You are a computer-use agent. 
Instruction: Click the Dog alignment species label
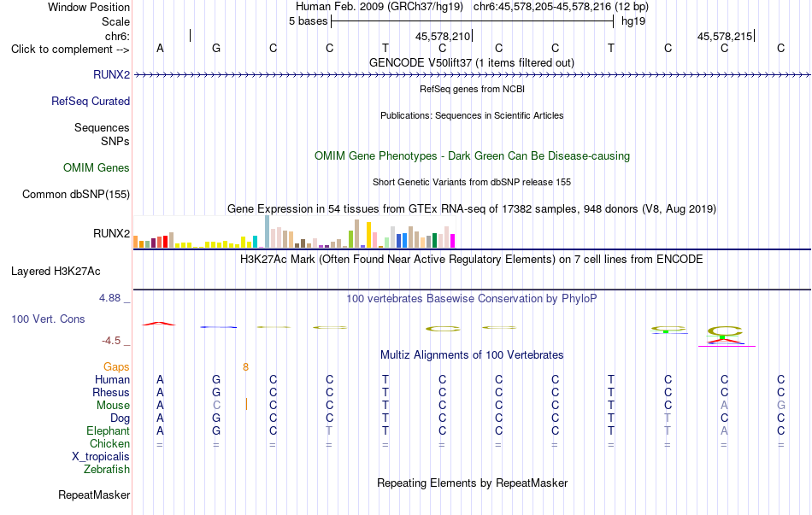coord(121,418)
